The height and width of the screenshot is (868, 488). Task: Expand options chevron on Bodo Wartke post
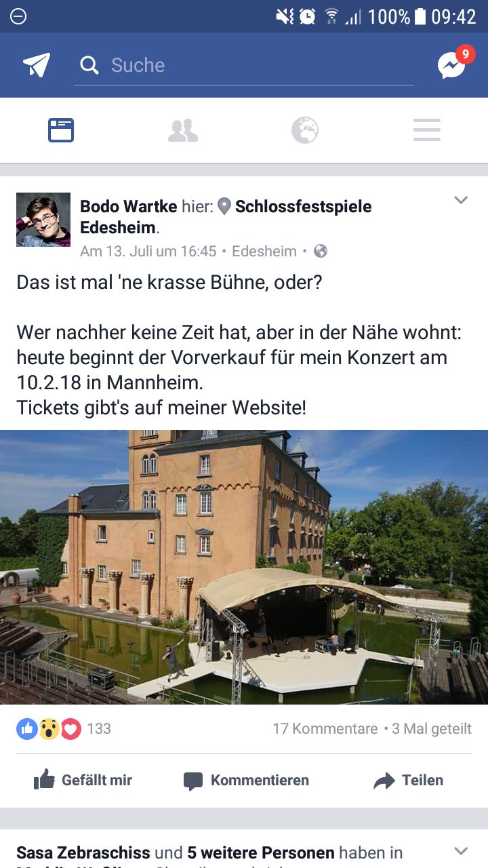pos(461,200)
